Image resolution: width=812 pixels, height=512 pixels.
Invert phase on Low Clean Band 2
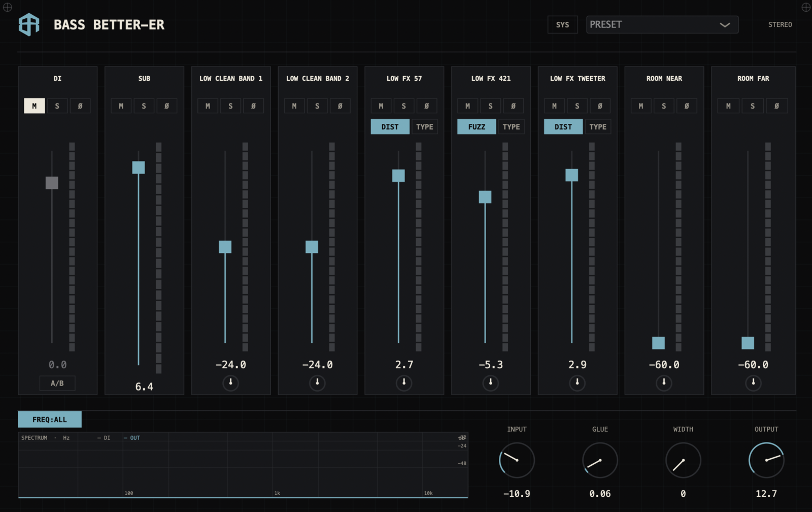click(x=340, y=106)
